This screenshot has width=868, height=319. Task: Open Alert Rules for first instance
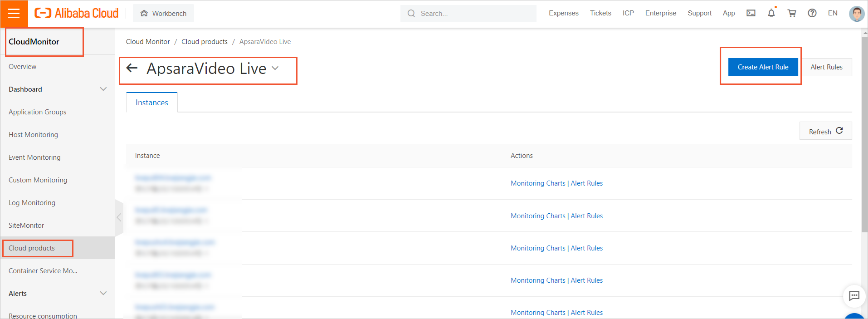coord(587,183)
